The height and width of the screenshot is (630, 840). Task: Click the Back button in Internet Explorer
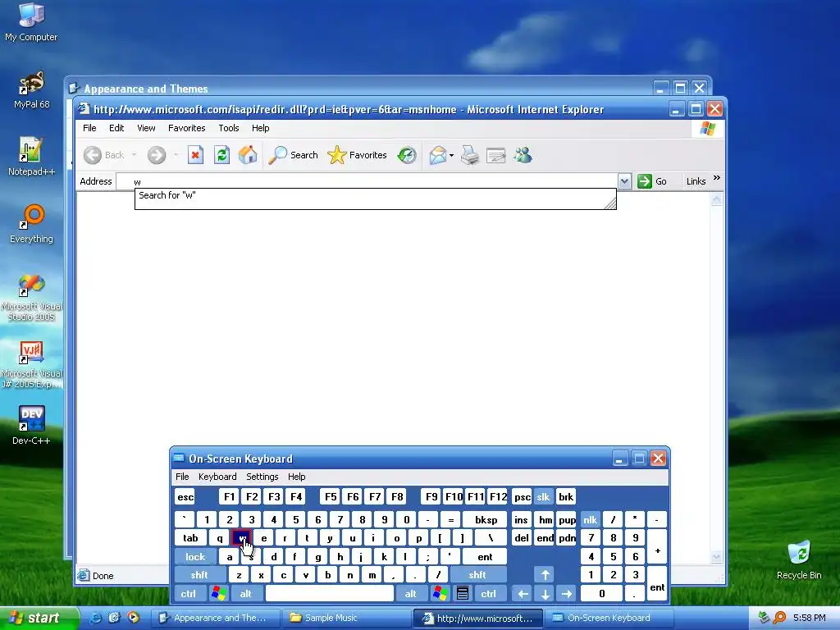tap(103, 155)
